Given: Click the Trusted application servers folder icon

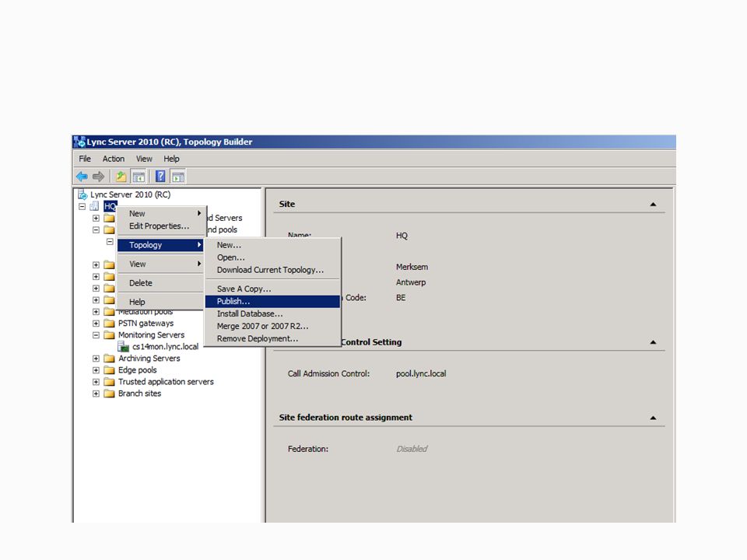Looking at the screenshot, I should [x=109, y=382].
